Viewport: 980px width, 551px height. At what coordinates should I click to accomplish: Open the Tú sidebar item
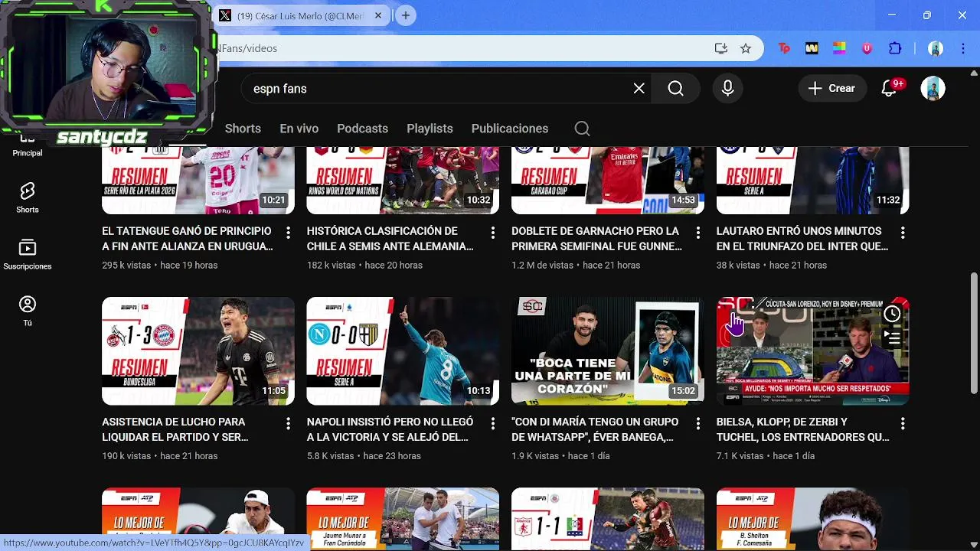point(28,311)
